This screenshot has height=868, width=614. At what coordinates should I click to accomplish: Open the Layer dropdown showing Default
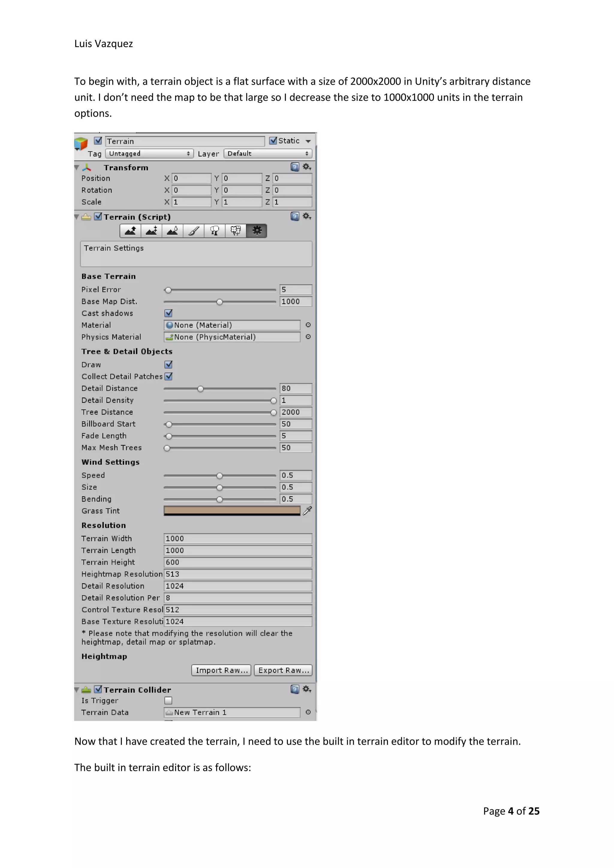(268, 153)
